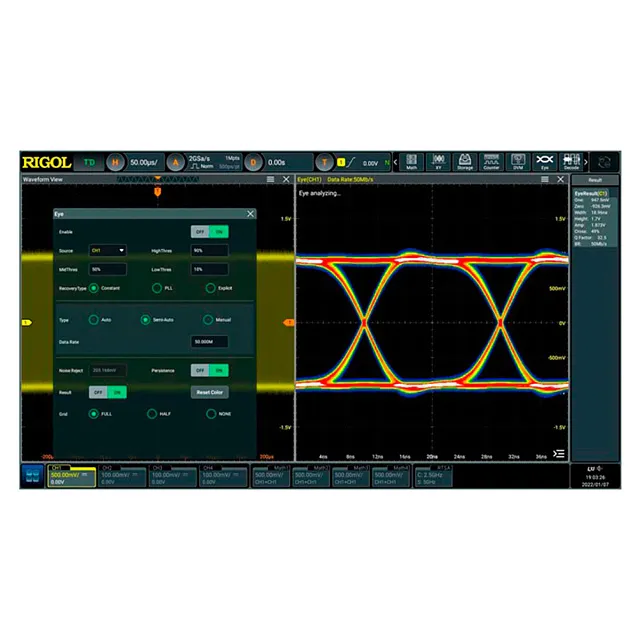Screen dimensions: 640x640
Task: Click the Data Rate input field
Action: pos(211,341)
